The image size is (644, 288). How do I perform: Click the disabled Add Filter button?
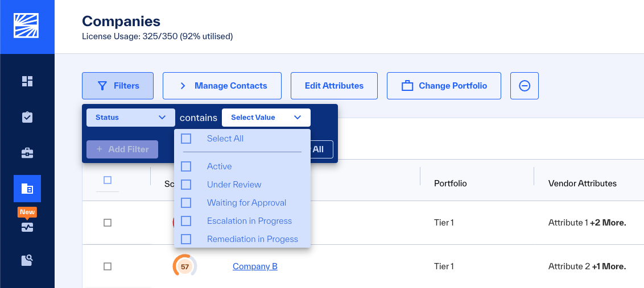click(122, 149)
